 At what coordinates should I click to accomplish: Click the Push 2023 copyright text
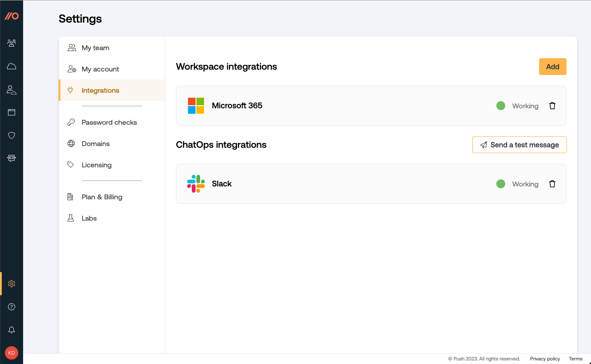point(484,359)
